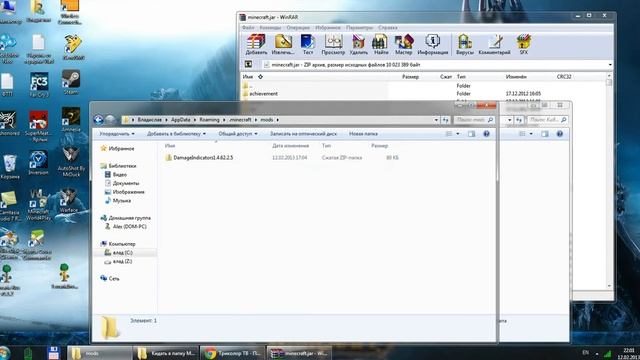Switch to the Chrome taskbar button
The image size is (640, 360).
pyautogui.click(x=232, y=353)
